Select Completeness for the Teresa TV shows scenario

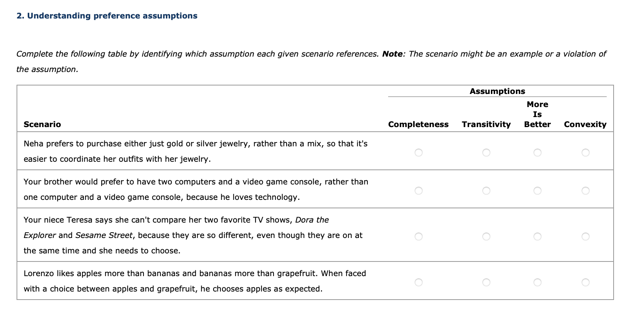pyautogui.click(x=419, y=236)
